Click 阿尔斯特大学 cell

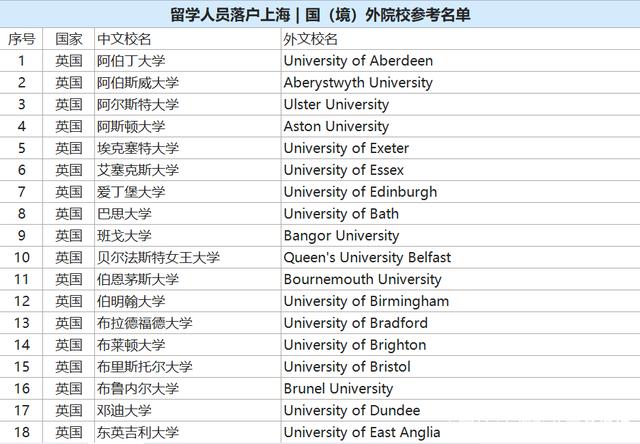pos(188,104)
